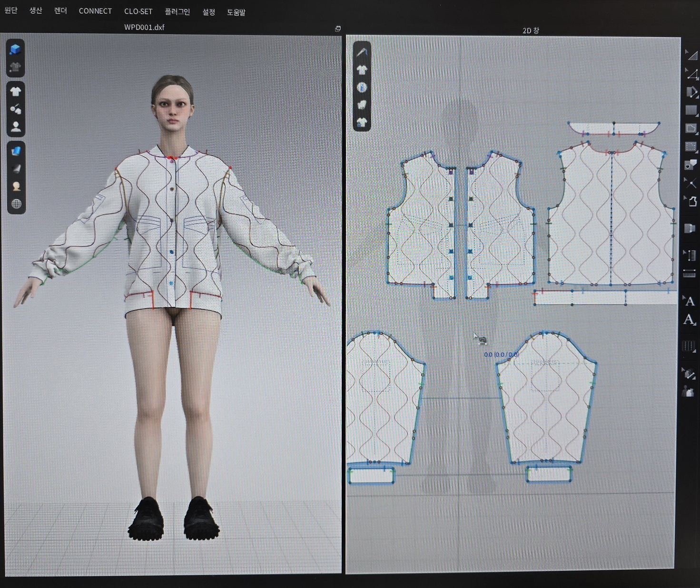Click the CLO-SET menu item
Image resolution: width=700 pixels, height=588 pixels.
[x=138, y=11]
